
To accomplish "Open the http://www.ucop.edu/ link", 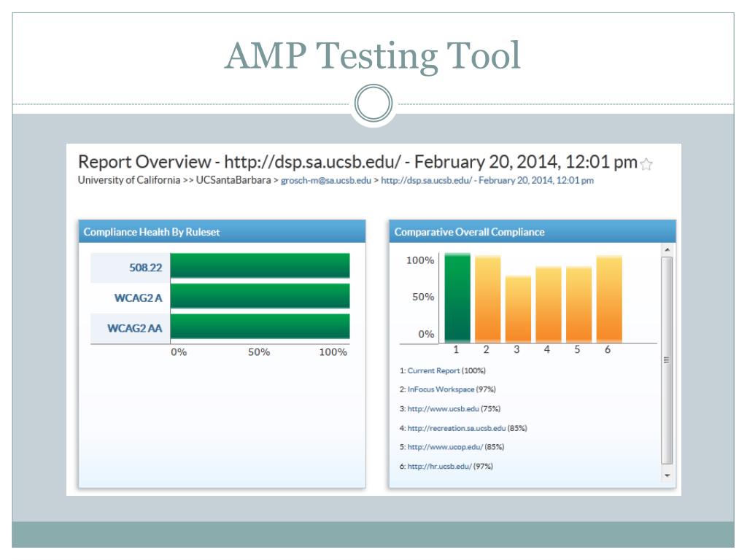I will [x=445, y=447].
